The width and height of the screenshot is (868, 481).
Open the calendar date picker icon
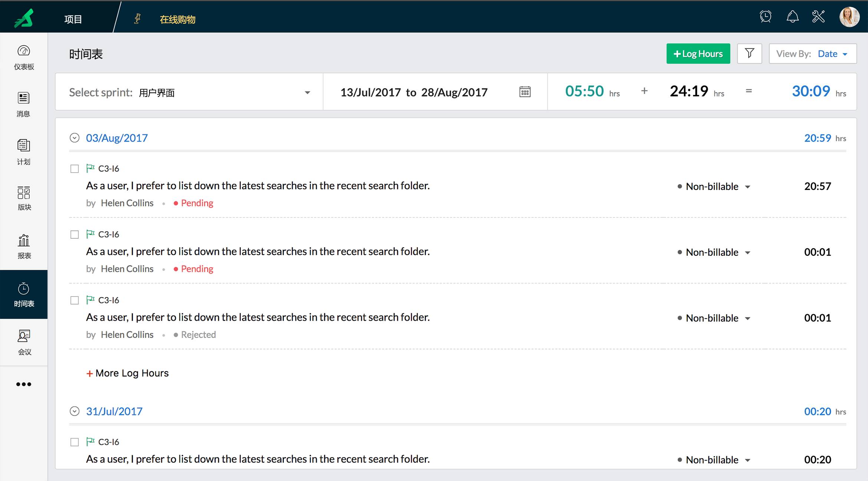pyautogui.click(x=525, y=92)
